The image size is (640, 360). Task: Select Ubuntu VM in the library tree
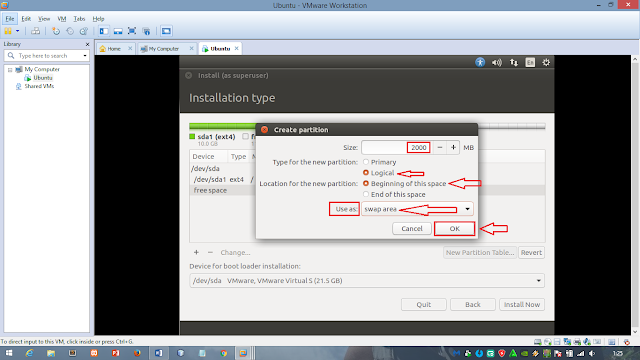click(x=43, y=78)
